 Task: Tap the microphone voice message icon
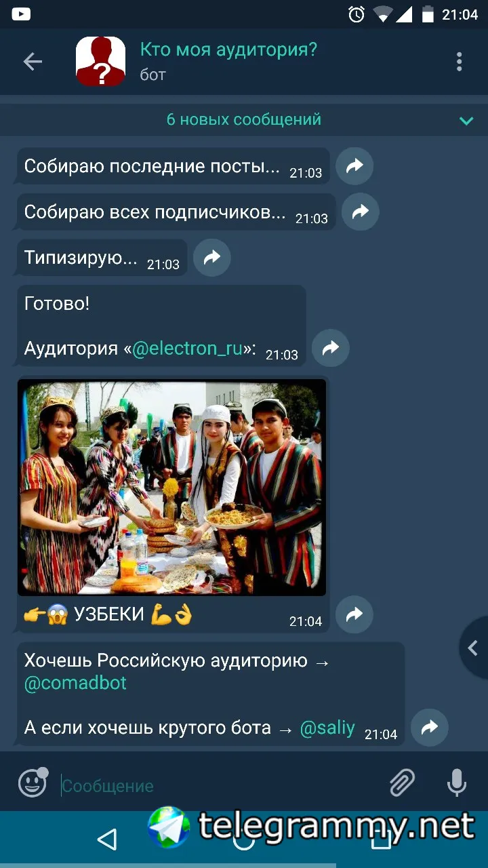(x=457, y=783)
